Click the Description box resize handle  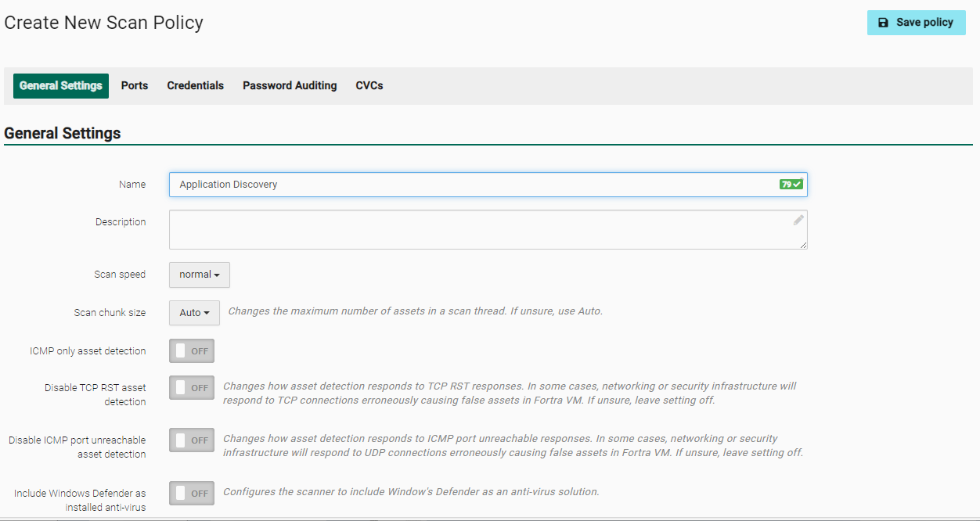[x=803, y=245]
